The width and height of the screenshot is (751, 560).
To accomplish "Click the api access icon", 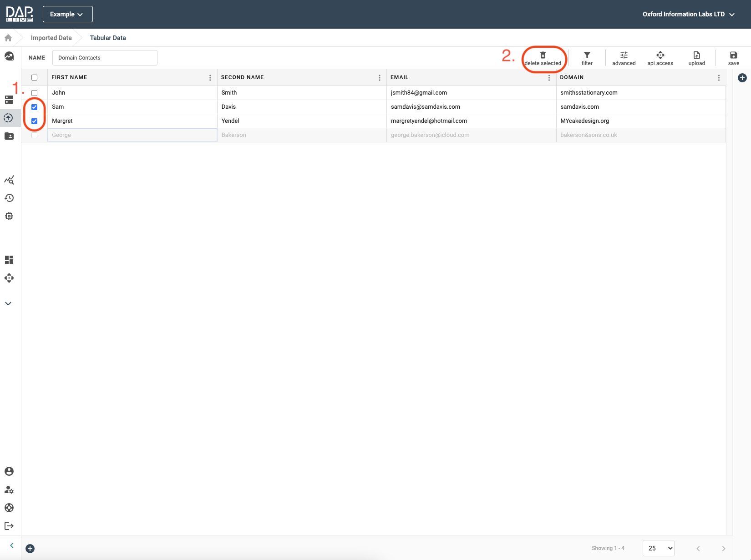I will tap(660, 55).
